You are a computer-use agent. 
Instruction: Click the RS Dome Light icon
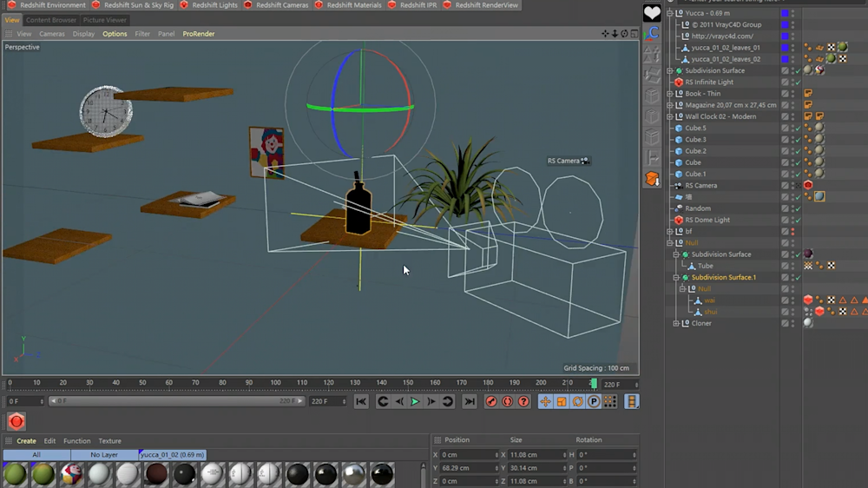[679, 220]
